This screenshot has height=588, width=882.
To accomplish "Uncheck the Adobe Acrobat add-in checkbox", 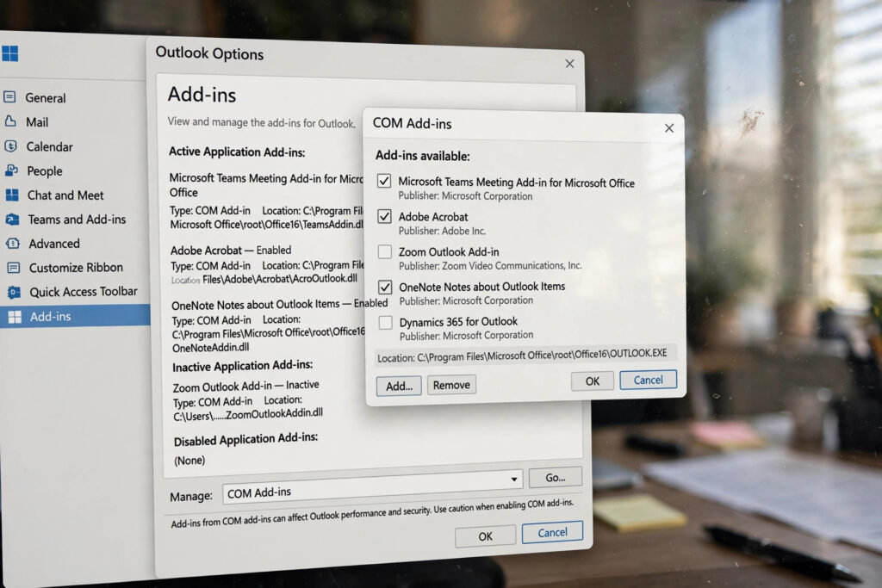I will click(384, 216).
